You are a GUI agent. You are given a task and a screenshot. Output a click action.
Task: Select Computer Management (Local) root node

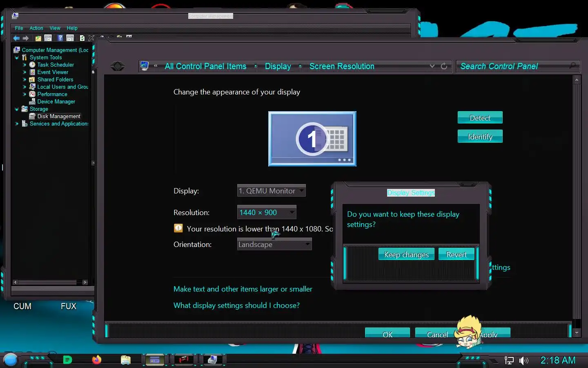click(55, 50)
